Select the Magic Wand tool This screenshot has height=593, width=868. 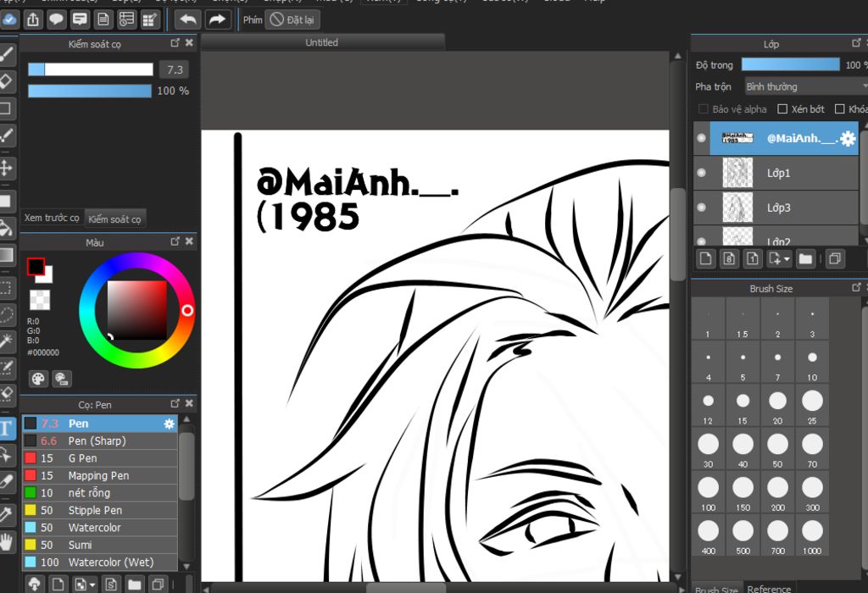(x=7, y=341)
